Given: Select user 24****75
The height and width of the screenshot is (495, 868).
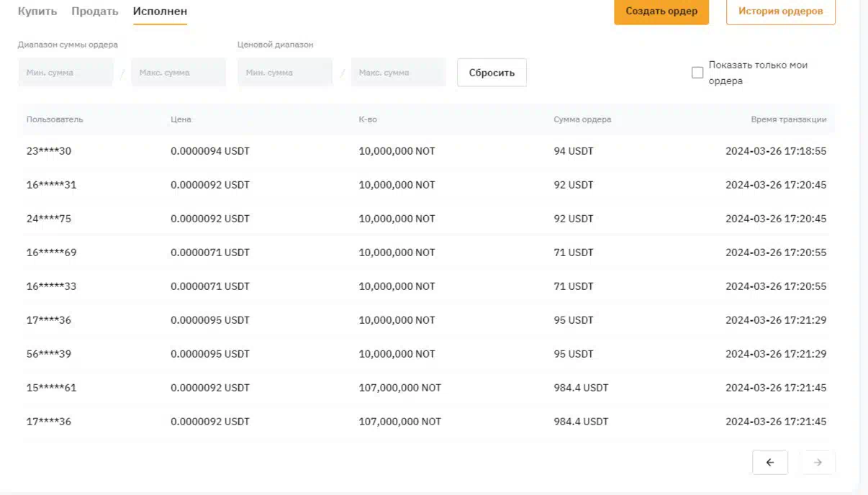Looking at the screenshot, I should tap(49, 219).
